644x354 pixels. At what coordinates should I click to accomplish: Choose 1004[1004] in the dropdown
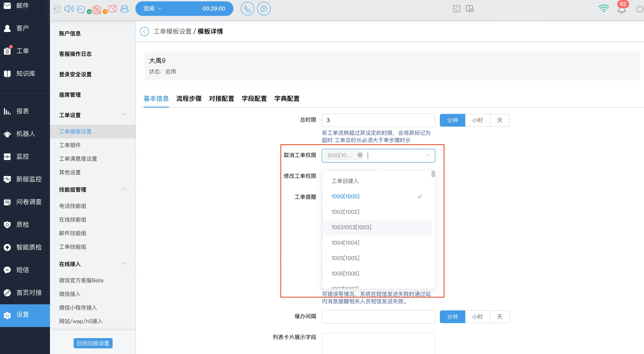coord(377,243)
